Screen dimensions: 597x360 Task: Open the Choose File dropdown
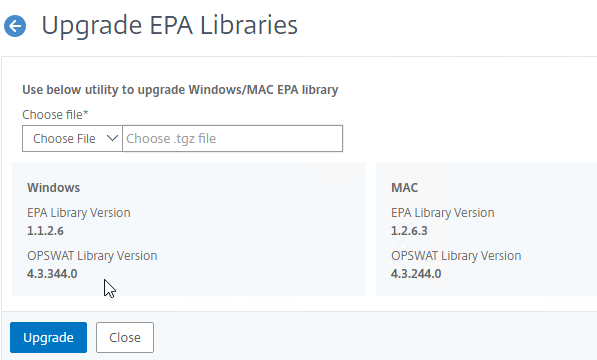click(72, 139)
